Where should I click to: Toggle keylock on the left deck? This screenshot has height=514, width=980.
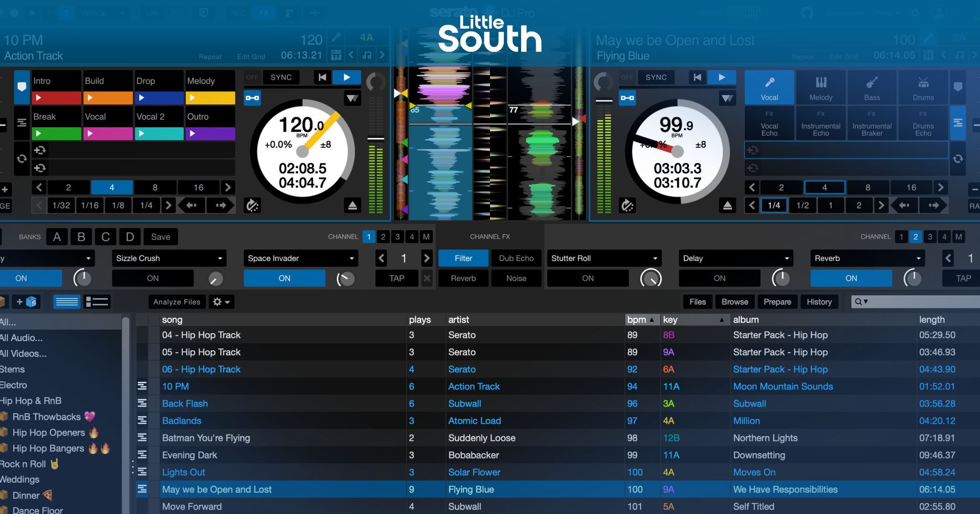click(366, 55)
